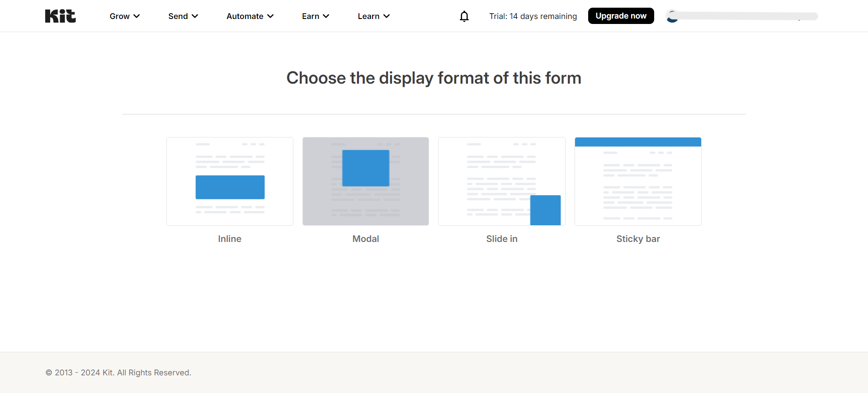The image size is (868, 393).
Task: Click the Sticky bar text label
Action: click(x=637, y=239)
